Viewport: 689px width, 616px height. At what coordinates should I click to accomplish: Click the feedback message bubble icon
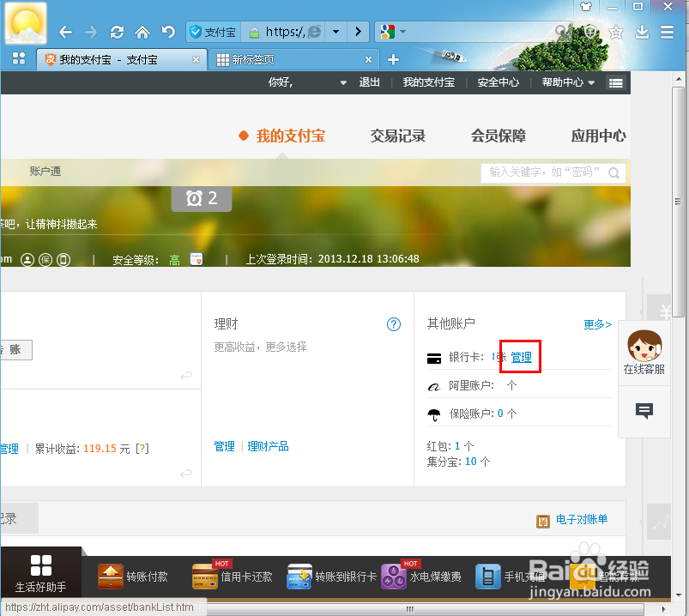[644, 411]
